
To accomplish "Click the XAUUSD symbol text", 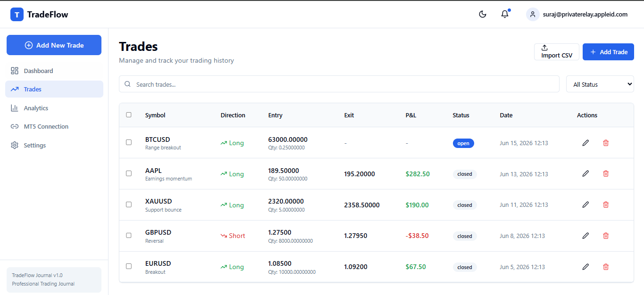I will pyautogui.click(x=159, y=201).
